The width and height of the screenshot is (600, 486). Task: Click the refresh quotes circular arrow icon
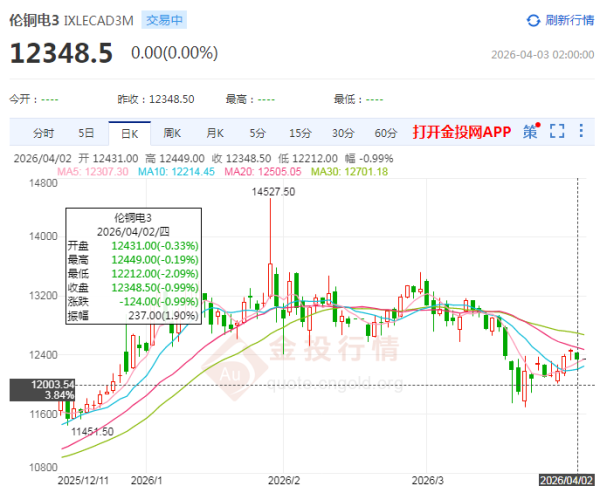coord(533,20)
